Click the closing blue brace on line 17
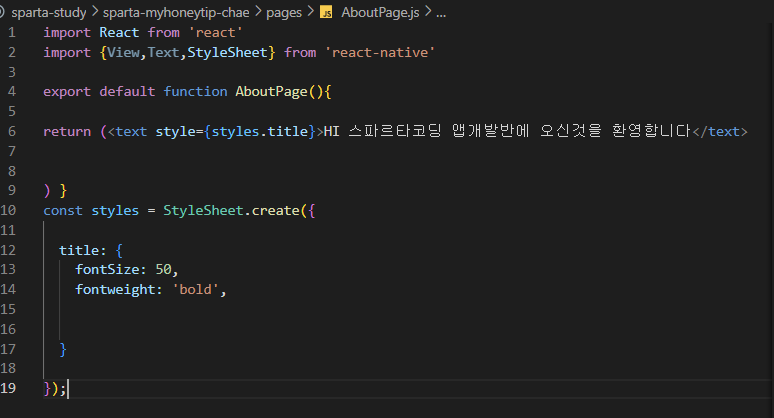 click(x=63, y=349)
